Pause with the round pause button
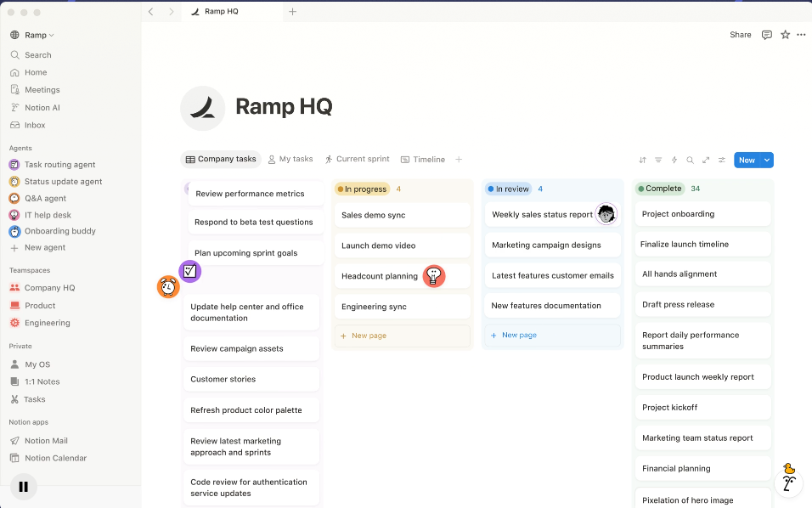 [23, 487]
